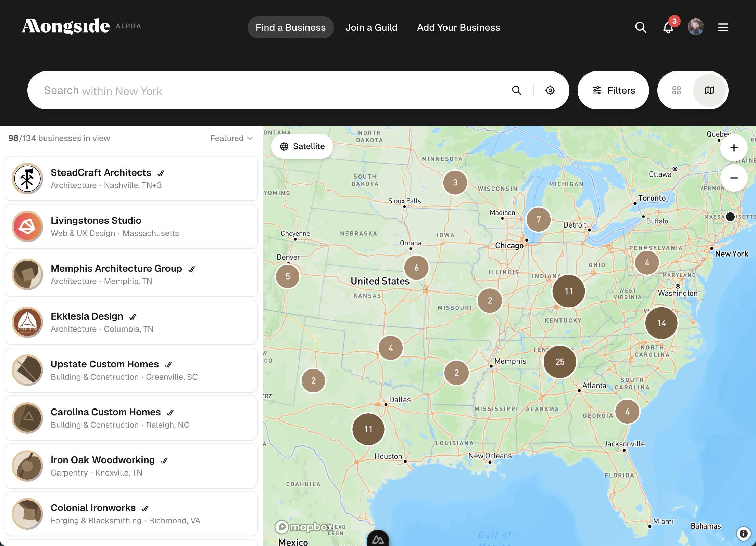Open Add Your Business
Screen dimensions: 756x546
458,27
